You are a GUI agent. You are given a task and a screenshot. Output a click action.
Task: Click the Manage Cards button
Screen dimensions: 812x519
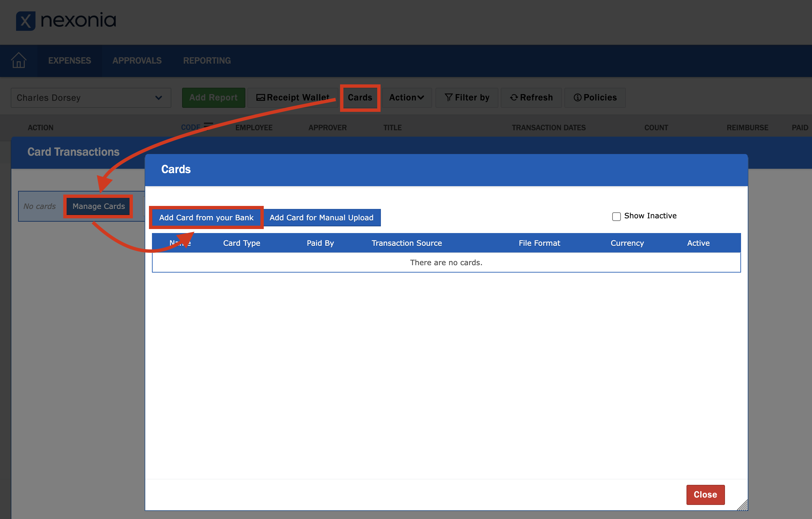tap(98, 206)
